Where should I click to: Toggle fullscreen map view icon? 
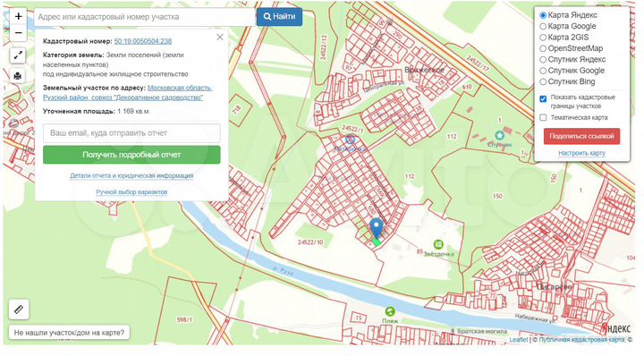point(18,55)
